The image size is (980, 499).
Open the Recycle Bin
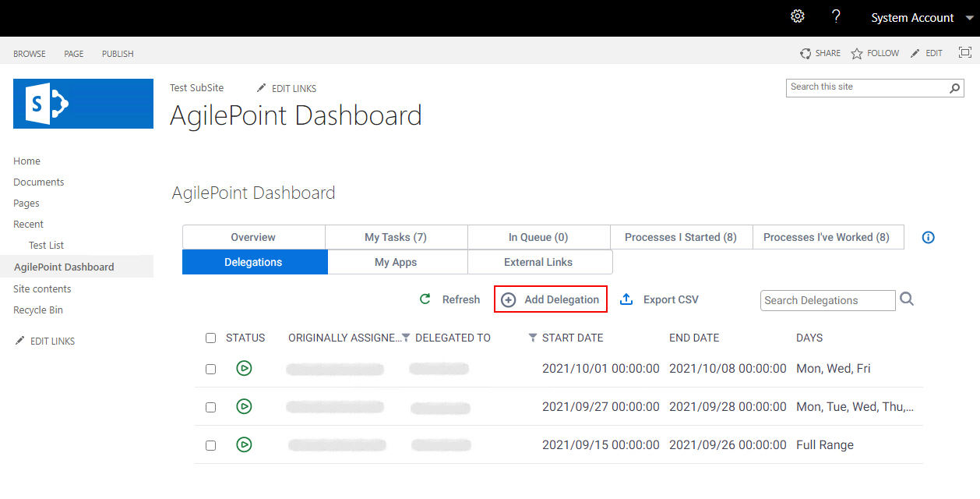pos(38,310)
